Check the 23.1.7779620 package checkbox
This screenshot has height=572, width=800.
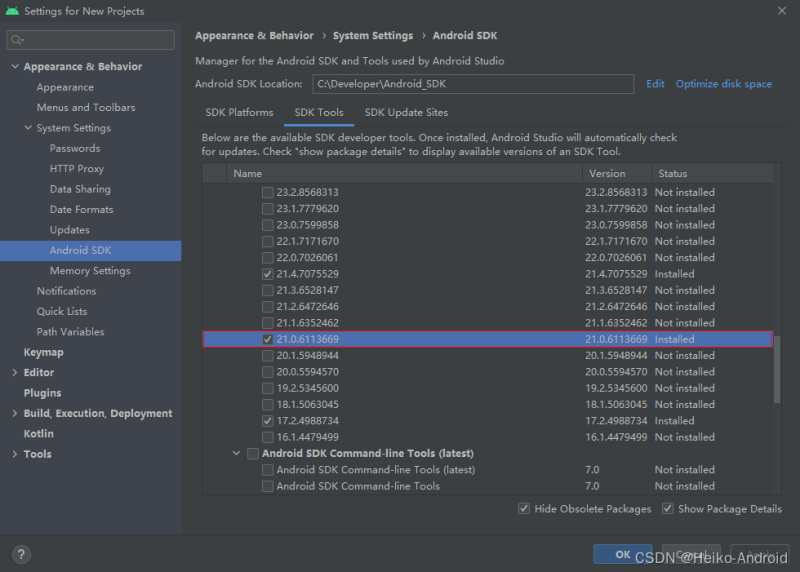click(x=267, y=209)
